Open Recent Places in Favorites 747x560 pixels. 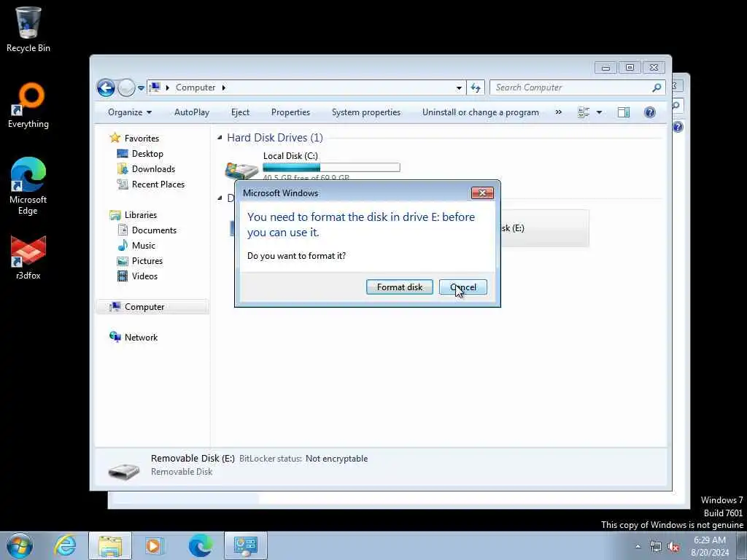pyautogui.click(x=158, y=184)
